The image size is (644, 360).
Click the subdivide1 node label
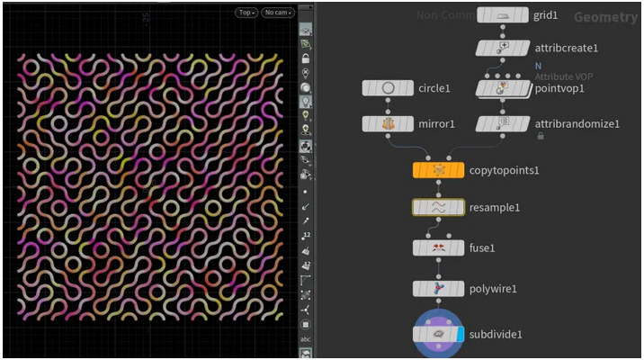(496, 335)
